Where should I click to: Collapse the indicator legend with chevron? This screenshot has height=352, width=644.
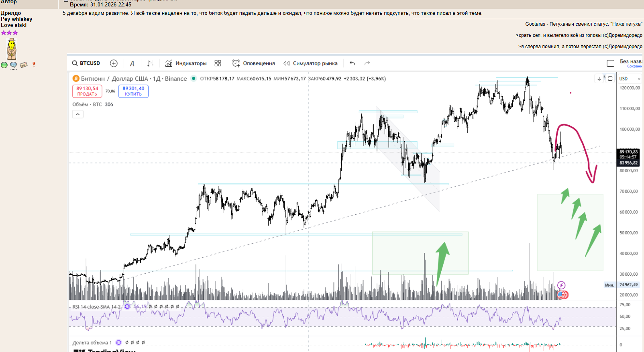[x=78, y=114]
